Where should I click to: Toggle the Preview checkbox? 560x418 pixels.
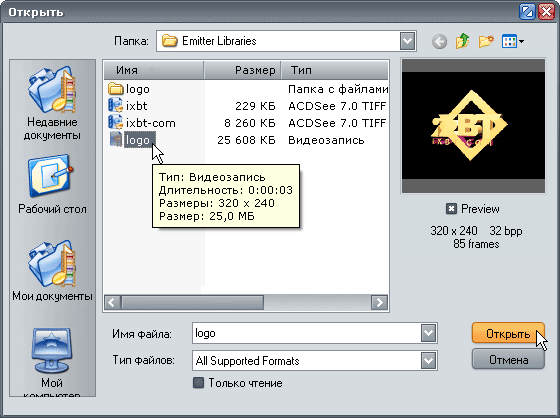tap(451, 209)
